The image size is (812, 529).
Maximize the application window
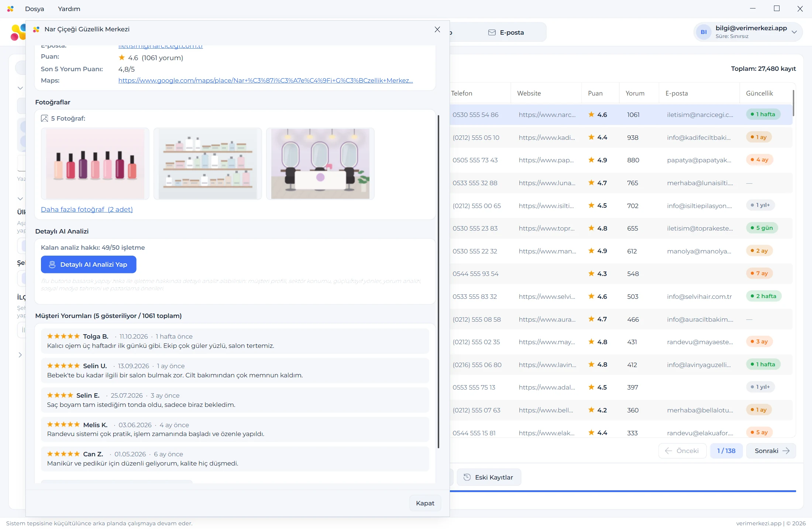pos(777,8)
